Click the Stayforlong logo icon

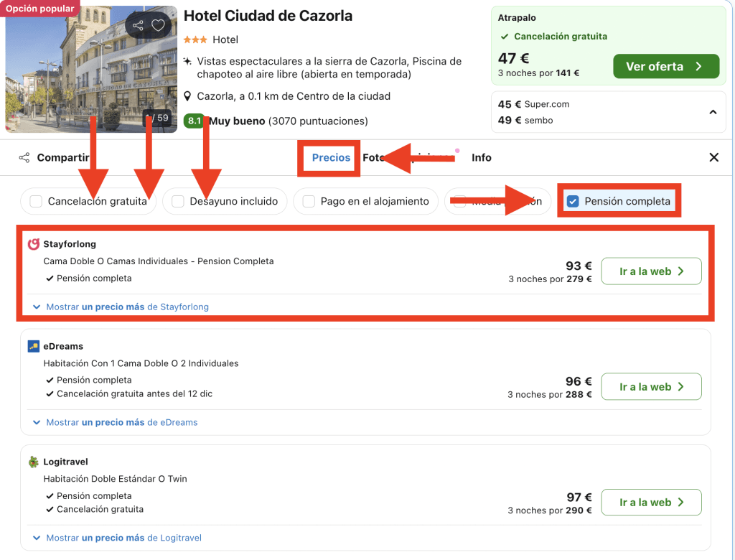pos(33,244)
